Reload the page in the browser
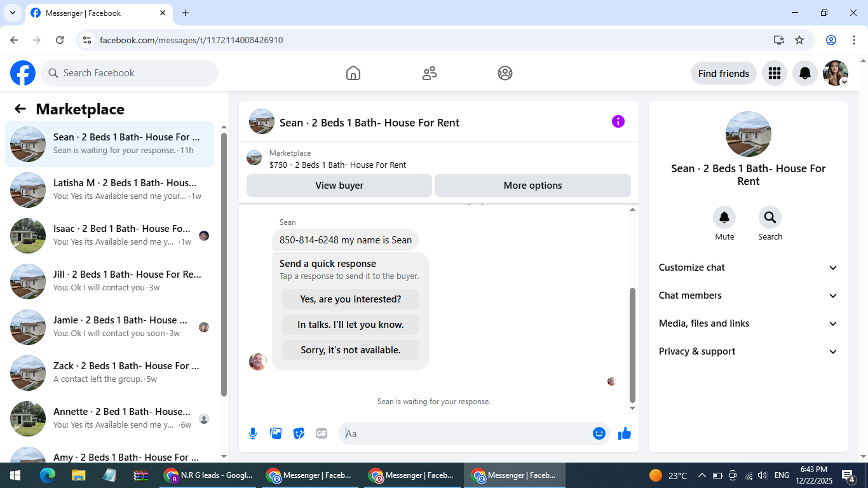The width and height of the screenshot is (868, 488). pos(60,40)
